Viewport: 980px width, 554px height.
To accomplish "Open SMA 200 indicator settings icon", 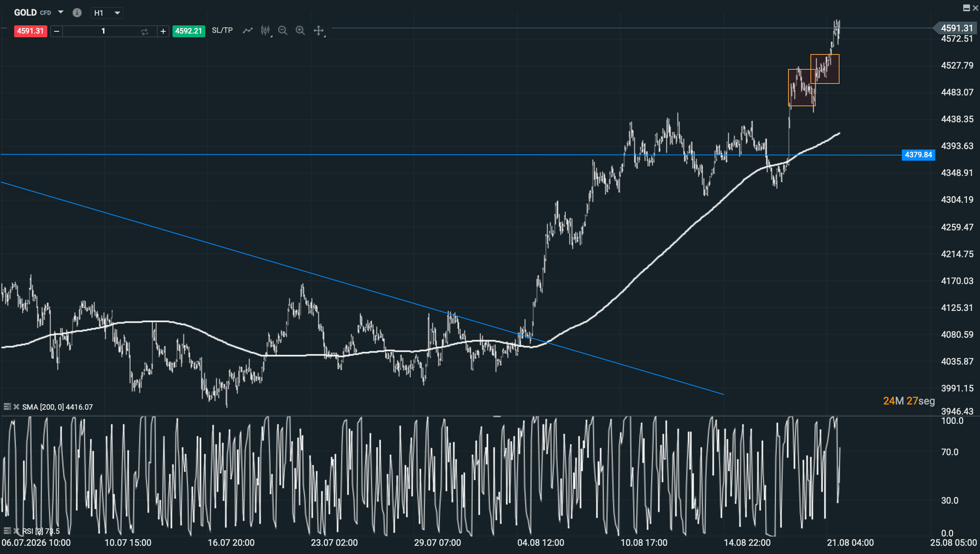I will pyautogui.click(x=7, y=407).
